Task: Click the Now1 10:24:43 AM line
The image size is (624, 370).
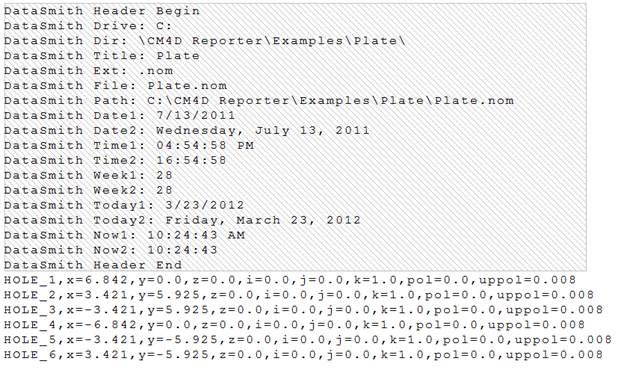Action: [x=125, y=235]
